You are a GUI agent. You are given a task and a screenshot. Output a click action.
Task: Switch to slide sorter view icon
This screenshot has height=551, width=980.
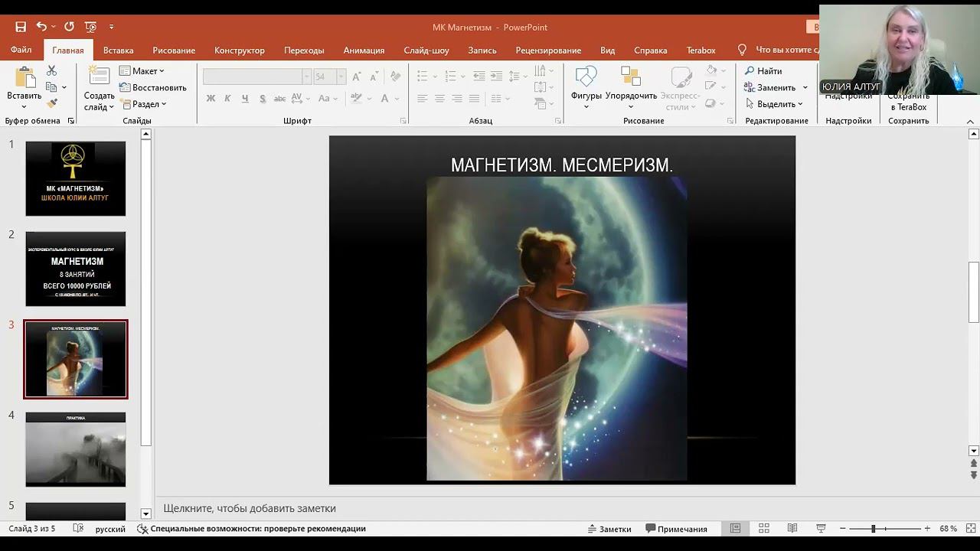pos(763,529)
